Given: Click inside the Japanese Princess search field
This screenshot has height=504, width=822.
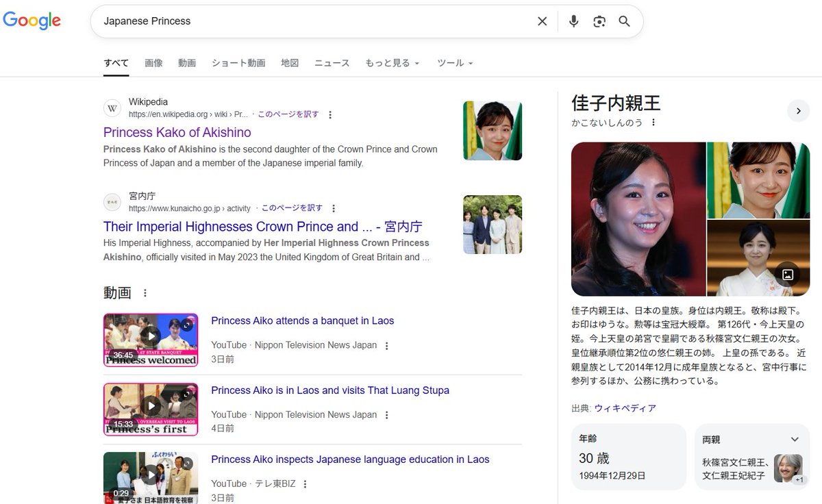Looking at the screenshot, I should [315, 21].
